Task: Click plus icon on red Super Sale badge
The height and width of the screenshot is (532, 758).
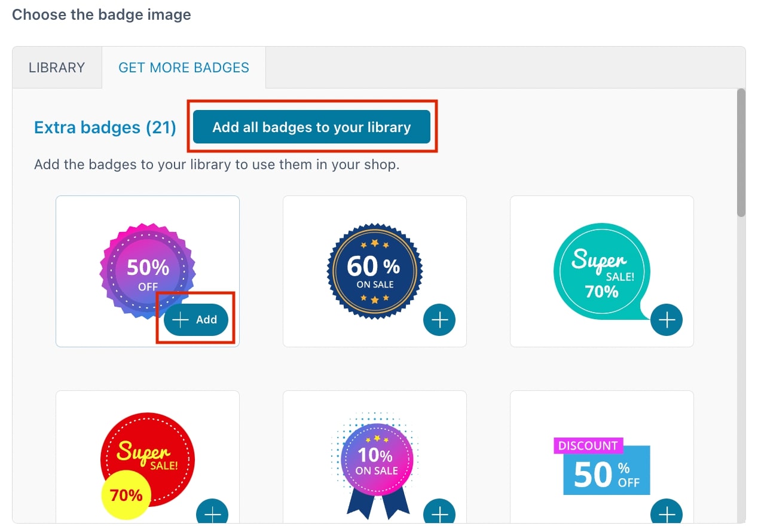Action: pos(212,513)
